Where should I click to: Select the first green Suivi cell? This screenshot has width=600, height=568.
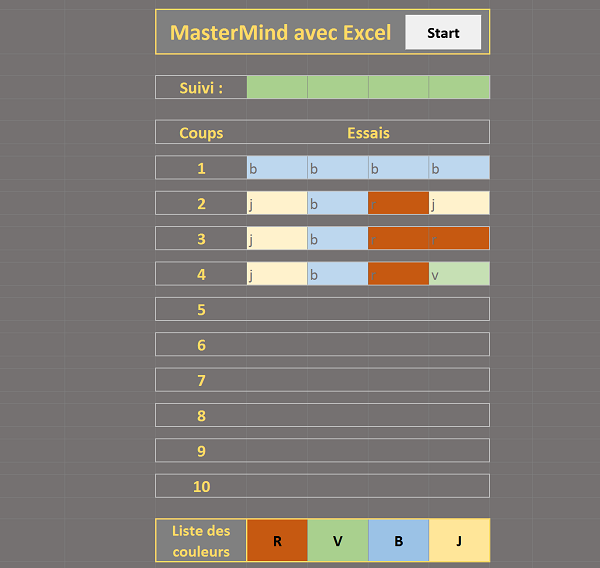pos(277,87)
